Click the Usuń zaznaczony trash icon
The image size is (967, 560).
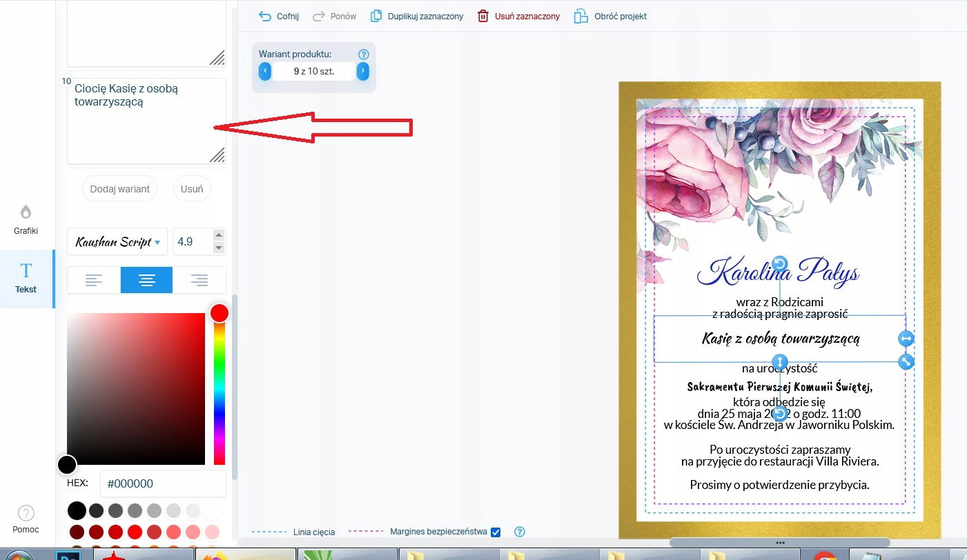click(483, 16)
